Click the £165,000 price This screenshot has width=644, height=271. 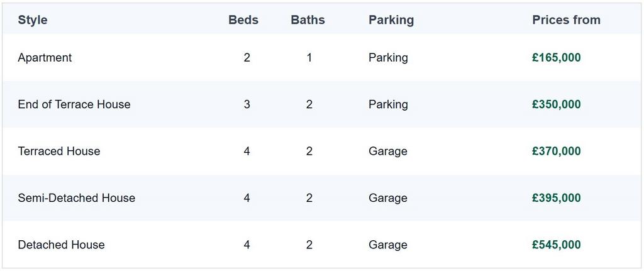(556, 57)
